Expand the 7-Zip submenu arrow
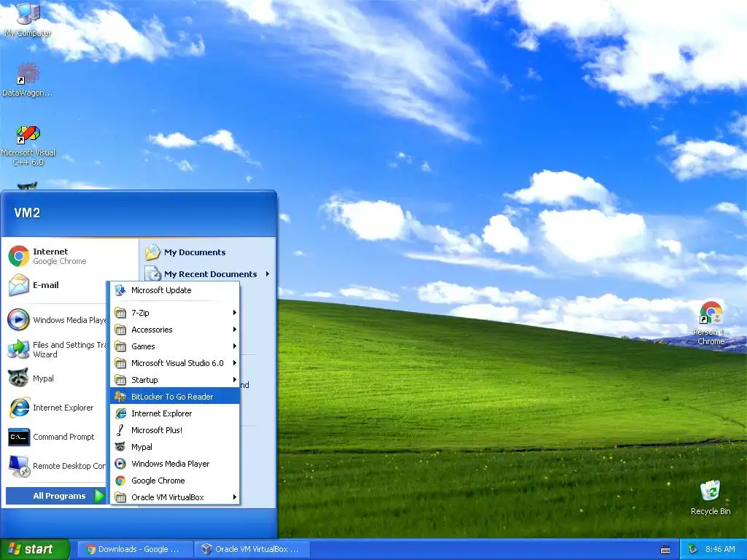 [234, 312]
